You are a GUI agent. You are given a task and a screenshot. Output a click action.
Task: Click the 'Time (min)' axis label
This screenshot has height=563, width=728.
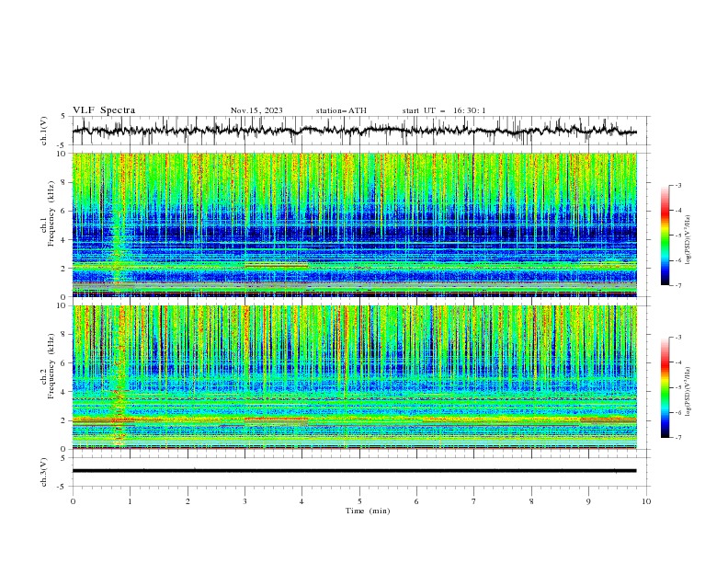tap(368, 511)
